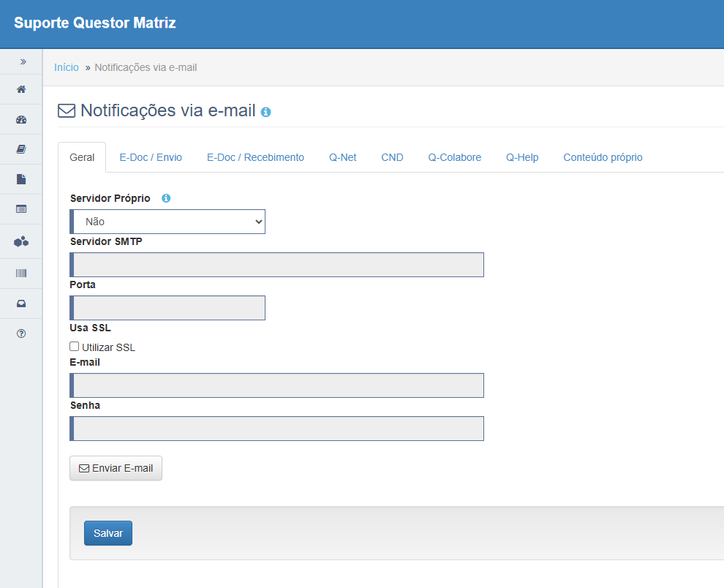Click info icon next to Servidor Próprio
Screen dimensions: 724x588
[166, 198]
